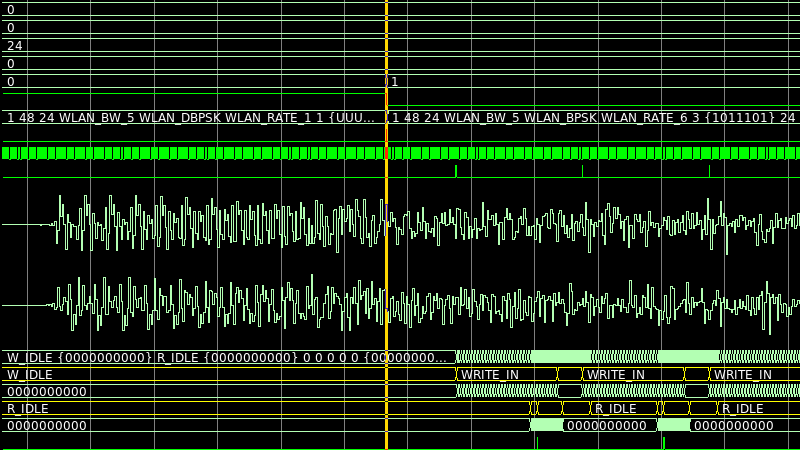Click the dense bright green toggling signal row
800x450 pixels.
coord(200,153)
